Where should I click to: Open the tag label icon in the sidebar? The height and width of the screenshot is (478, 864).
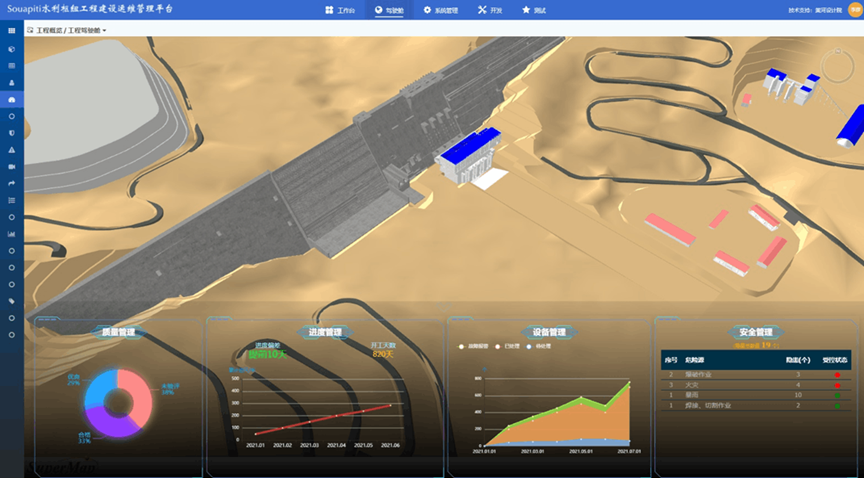pos(12,301)
